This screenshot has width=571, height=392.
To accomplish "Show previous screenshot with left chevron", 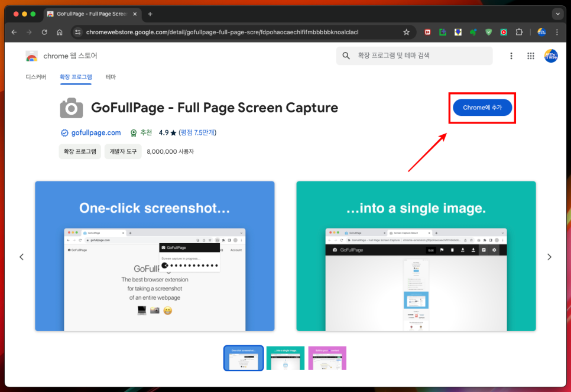I will point(21,257).
